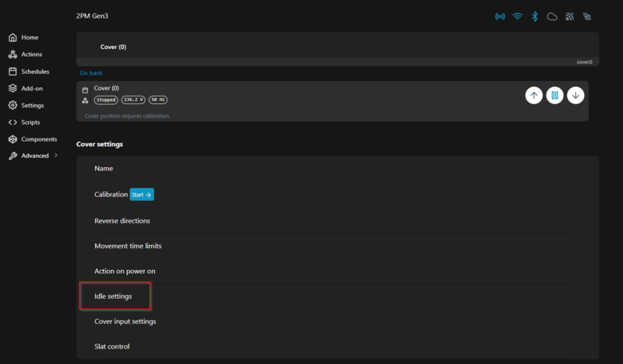This screenshot has width=623, height=364.
Task: Open the cloud connection status icon
Action: tap(552, 16)
